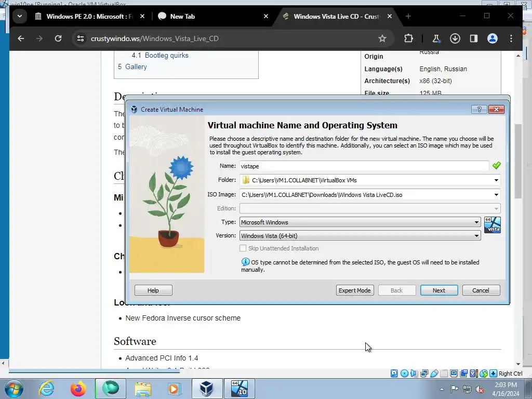Click the muted volume tray icon

click(x=480, y=389)
